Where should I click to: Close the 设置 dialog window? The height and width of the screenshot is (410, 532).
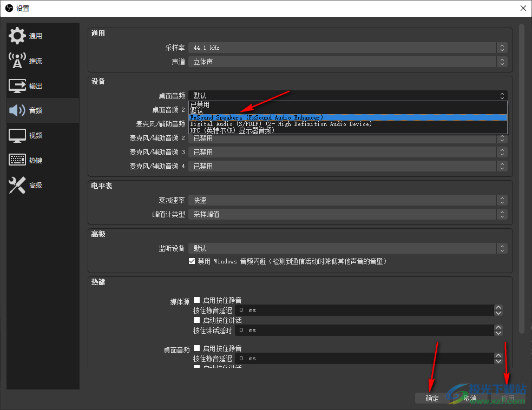click(x=523, y=8)
